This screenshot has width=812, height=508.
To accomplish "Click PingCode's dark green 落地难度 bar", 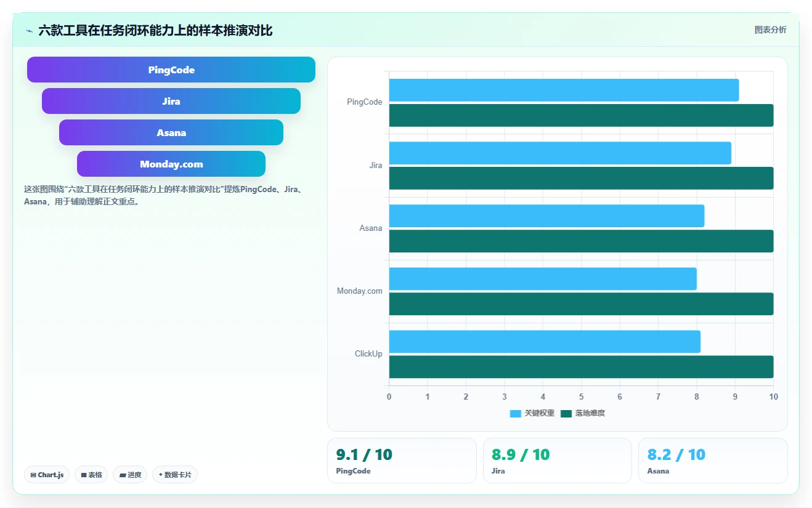I will pos(581,116).
